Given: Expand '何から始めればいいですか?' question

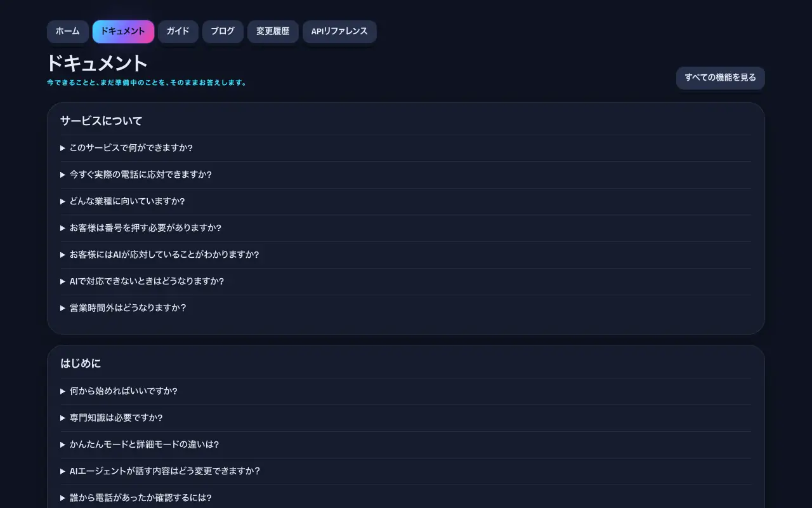Looking at the screenshot, I should 406,391.
